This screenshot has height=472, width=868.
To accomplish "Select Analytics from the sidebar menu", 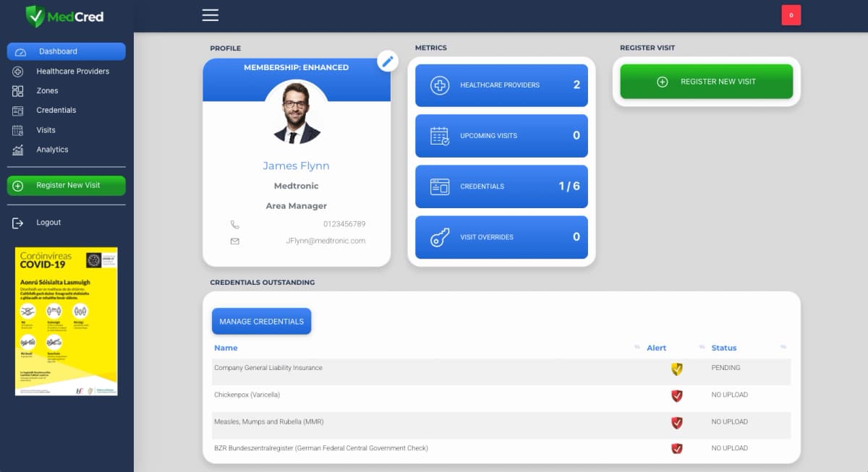I will click(x=52, y=150).
